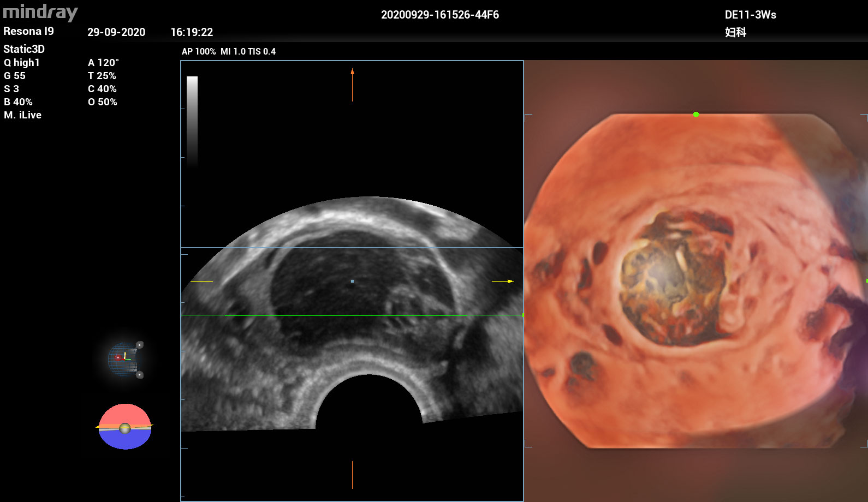Click the upper gray handle on the wireframe sphere
Image resolution: width=868 pixels, height=502 pixels.
pos(140,345)
